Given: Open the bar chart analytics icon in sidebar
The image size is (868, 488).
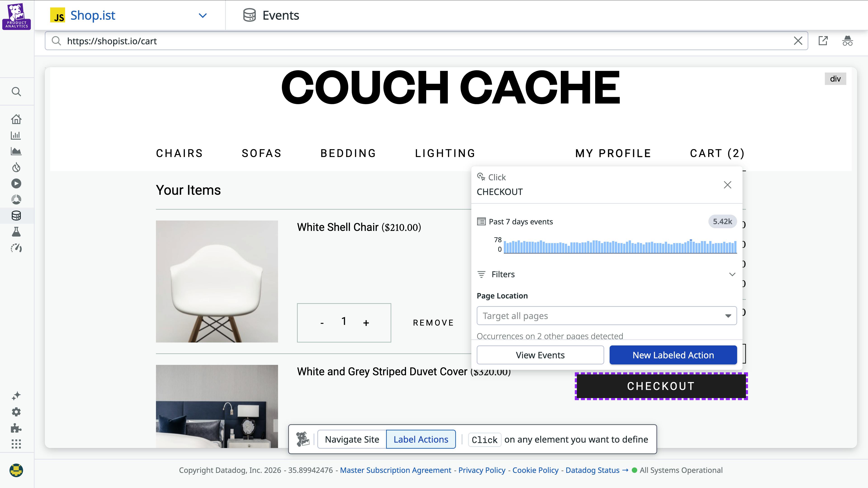Looking at the screenshot, I should [x=17, y=135].
